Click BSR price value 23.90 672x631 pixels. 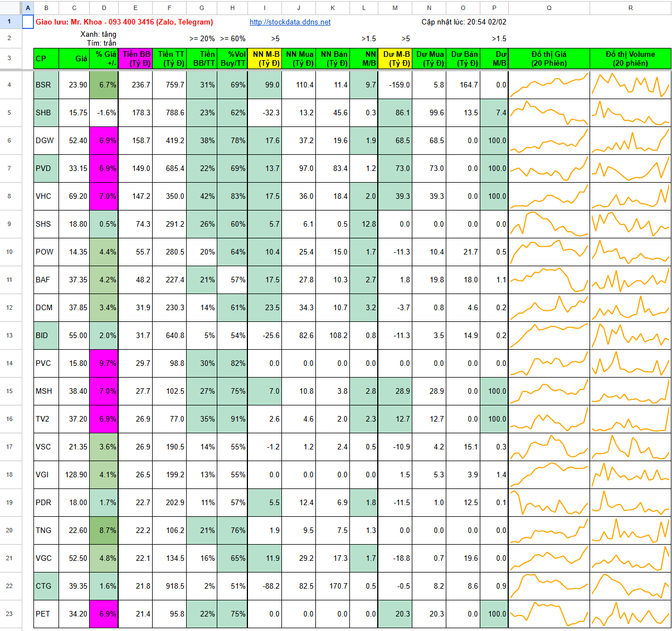pos(74,85)
